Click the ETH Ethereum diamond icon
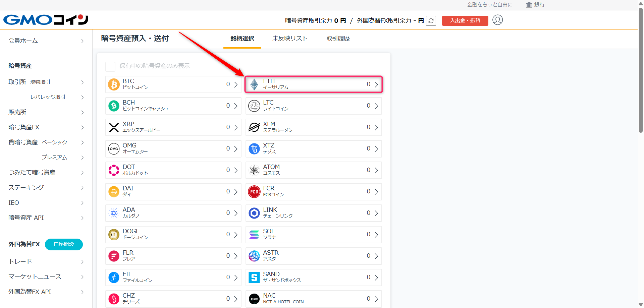The image size is (644, 308). click(x=254, y=84)
